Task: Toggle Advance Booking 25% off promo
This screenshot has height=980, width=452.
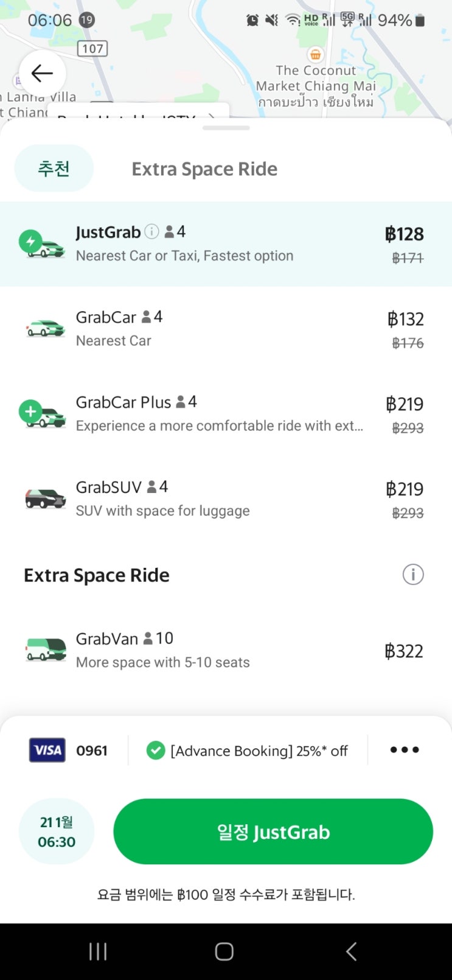Action: (248, 751)
